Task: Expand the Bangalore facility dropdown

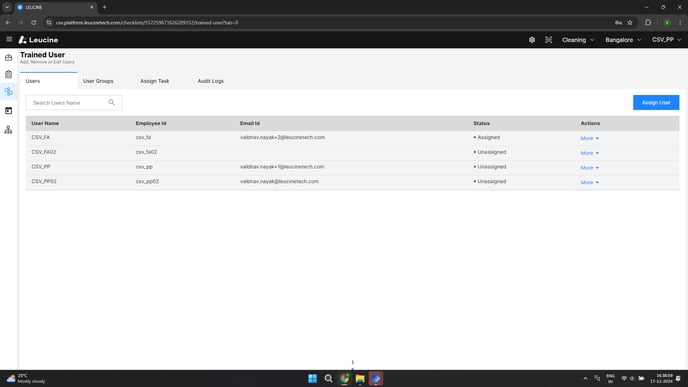Action: click(623, 40)
